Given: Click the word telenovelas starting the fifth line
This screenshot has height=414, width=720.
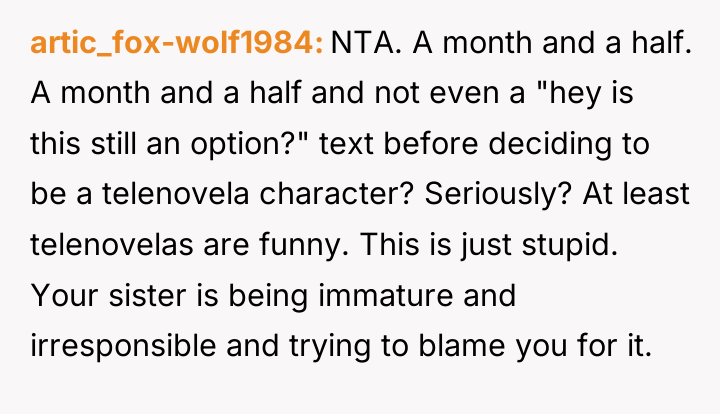Looking at the screenshot, I should click(x=112, y=244).
